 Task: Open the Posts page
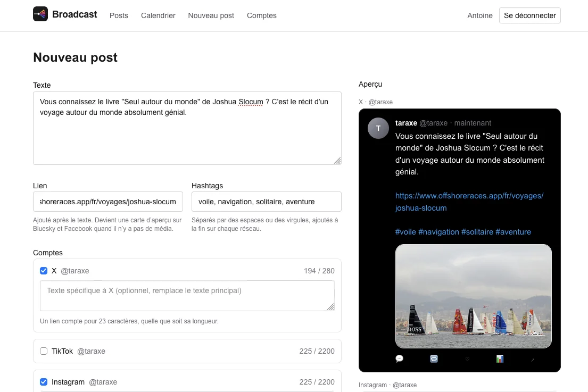click(x=119, y=15)
